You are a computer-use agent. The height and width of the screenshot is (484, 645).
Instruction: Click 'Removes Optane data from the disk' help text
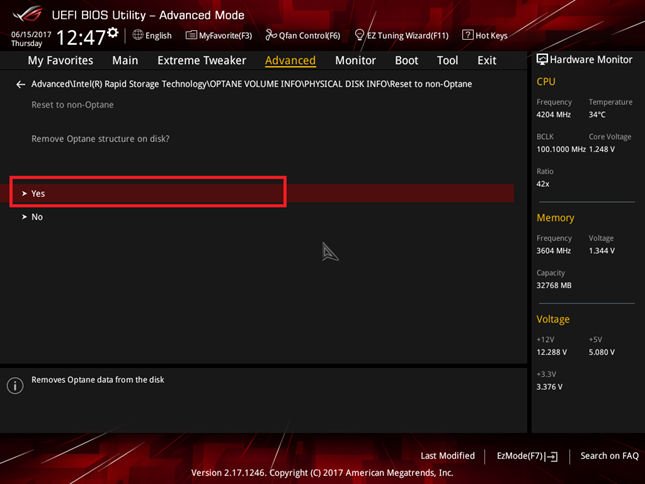97,380
